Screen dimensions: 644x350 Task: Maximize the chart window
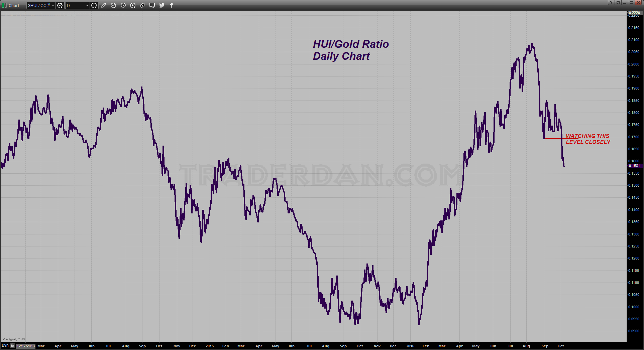[x=631, y=2]
